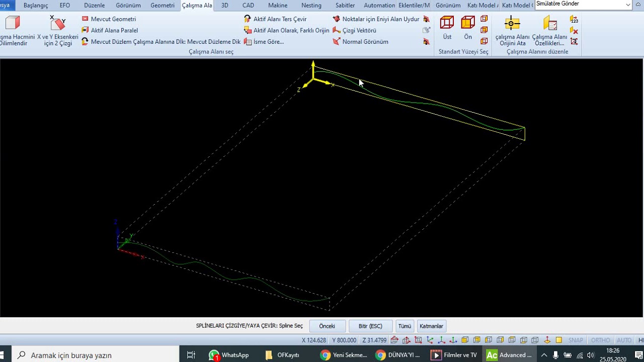Screen dimensions: 644x362
Task: Click volume icon in system tray
Action: (x=591, y=355)
